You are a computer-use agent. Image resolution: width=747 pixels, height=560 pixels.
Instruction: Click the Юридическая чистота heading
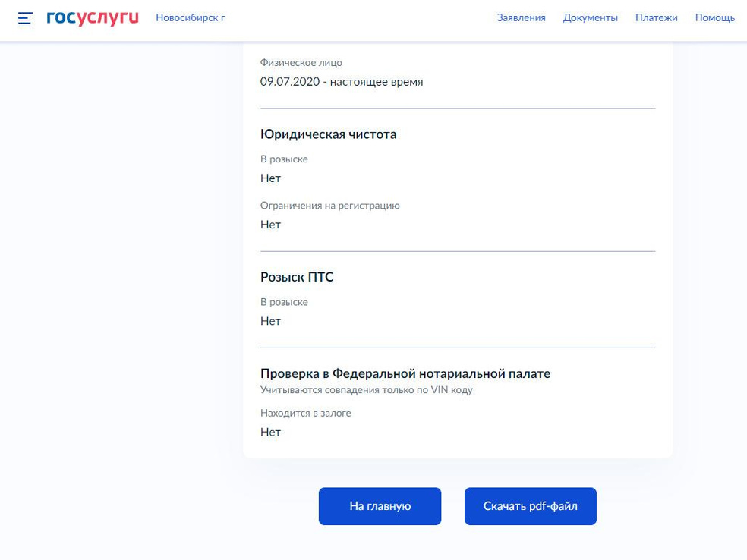coord(328,134)
